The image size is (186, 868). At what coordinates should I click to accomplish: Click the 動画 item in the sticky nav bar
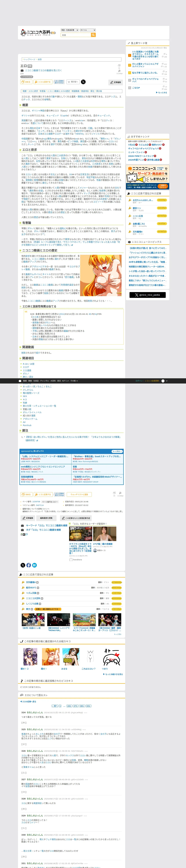click(x=25, y=381)
